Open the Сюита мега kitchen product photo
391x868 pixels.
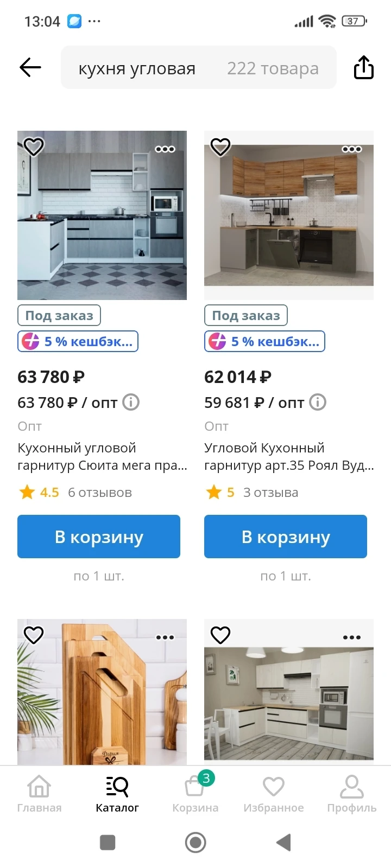[102, 222]
